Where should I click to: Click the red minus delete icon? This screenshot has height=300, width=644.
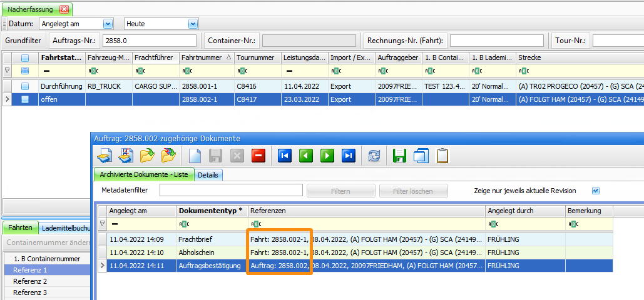258,156
